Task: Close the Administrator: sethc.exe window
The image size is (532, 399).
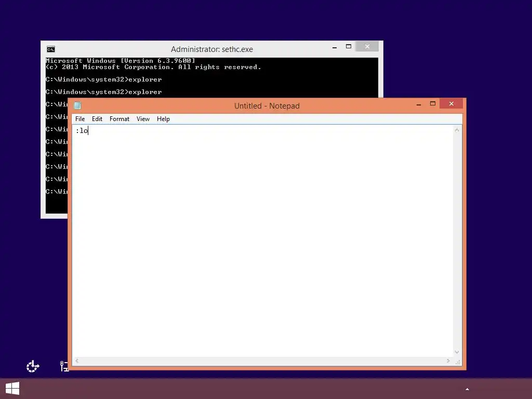Action: pyautogui.click(x=367, y=46)
